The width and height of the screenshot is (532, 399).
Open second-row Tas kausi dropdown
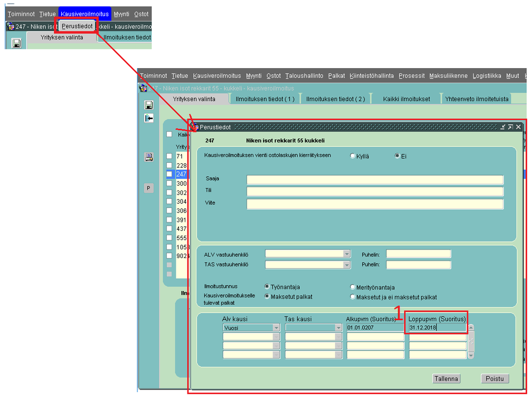pos(338,337)
